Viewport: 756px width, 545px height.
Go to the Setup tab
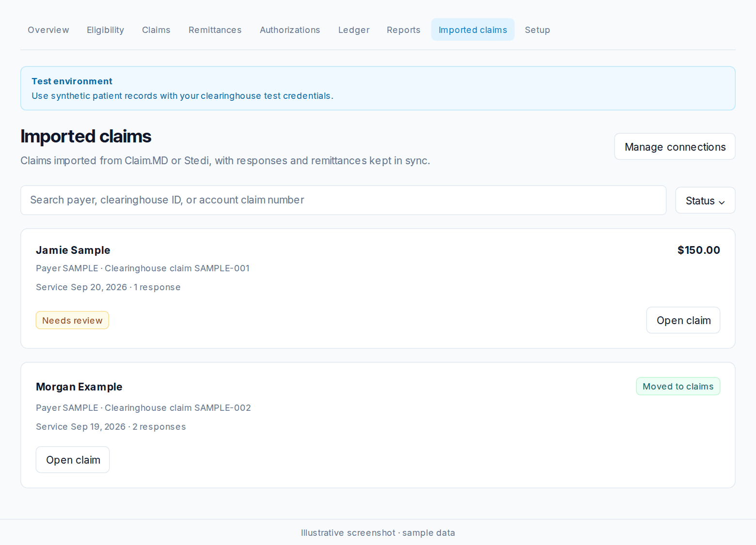(x=537, y=30)
